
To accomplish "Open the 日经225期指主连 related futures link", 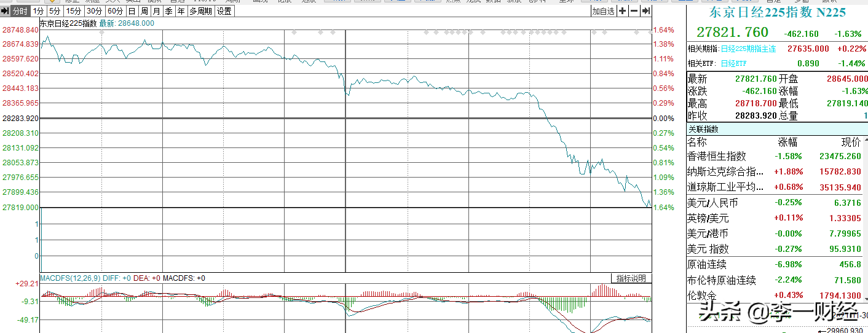I will coord(748,49).
